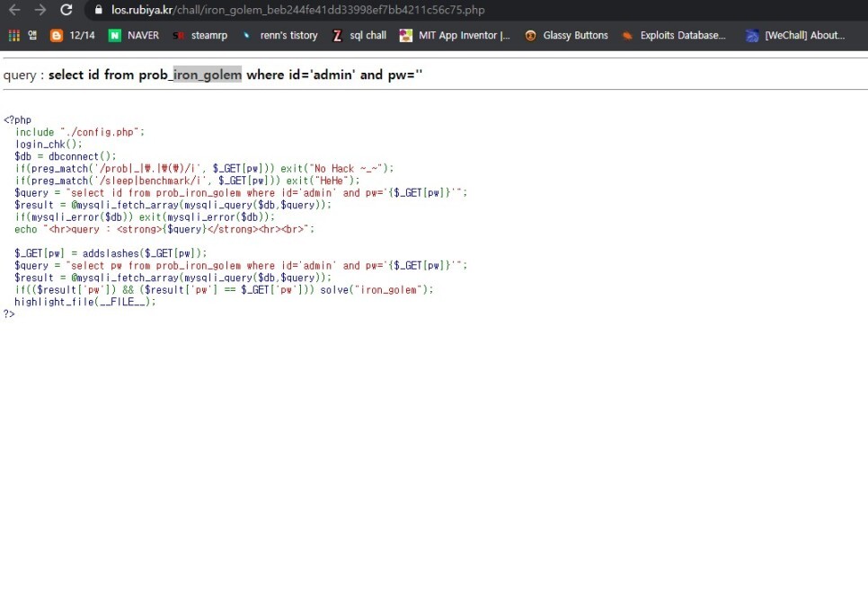
Task: Click the Exploits Database favicon
Action: [627, 35]
